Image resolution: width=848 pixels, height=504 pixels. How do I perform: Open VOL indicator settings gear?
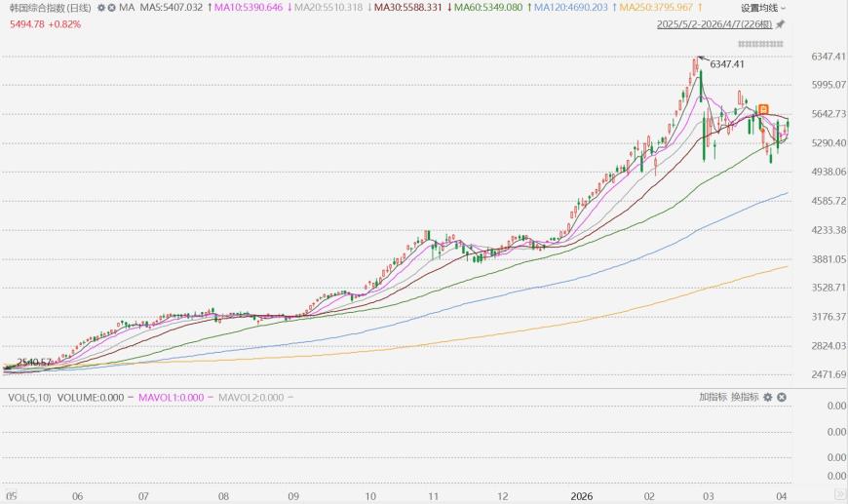tap(768, 397)
